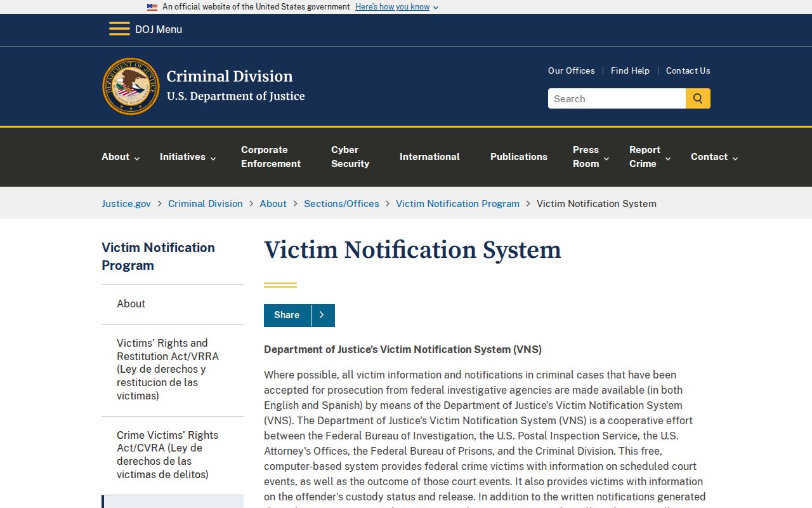Image resolution: width=812 pixels, height=508 pixels.
Task: Expand the Press Room dropdown menu
Action: click(x=591, y=157)
